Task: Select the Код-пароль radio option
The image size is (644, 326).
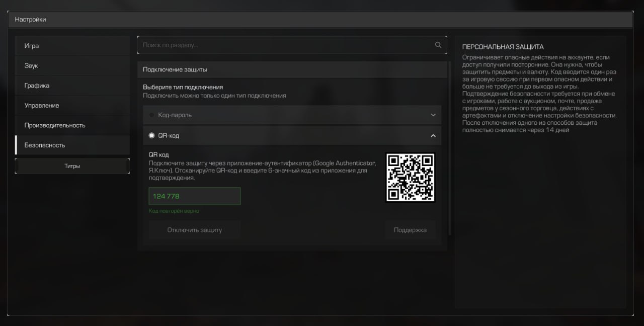Action: [x=152, y=115]
